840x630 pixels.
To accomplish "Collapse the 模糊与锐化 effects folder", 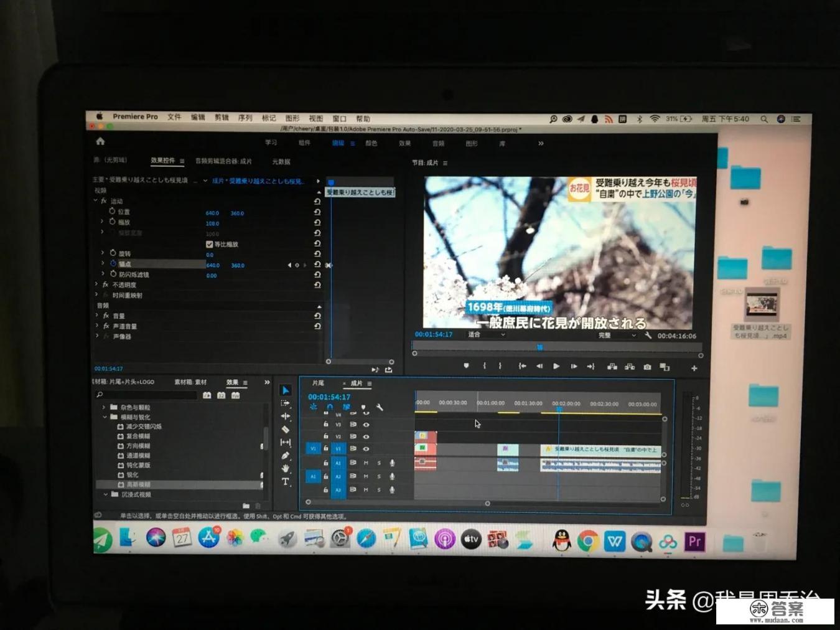I will tap(105, 417).
